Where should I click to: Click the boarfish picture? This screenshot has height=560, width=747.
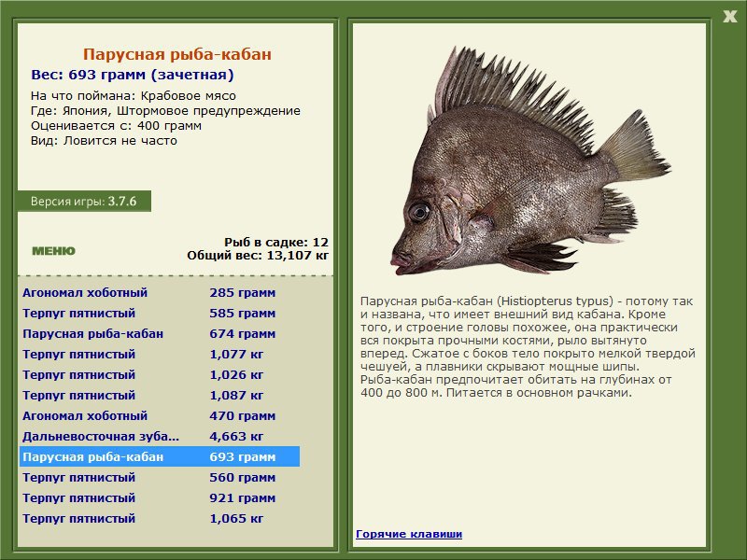pos(529,161)
